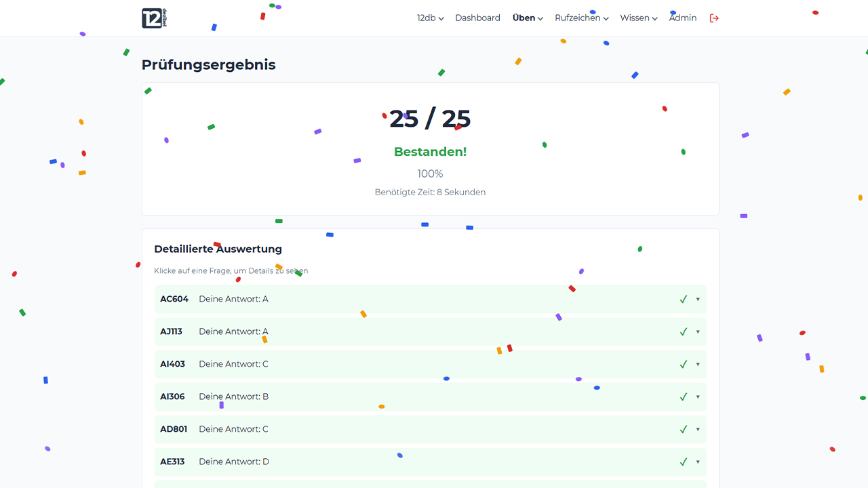
Task: Expand details for question AE313
Action: click(x=697, y=462)
